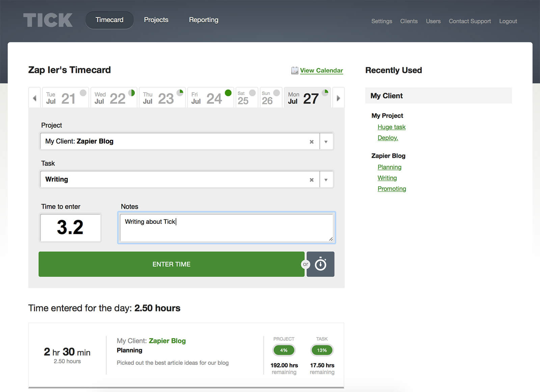The height and width of the screenshot is (392, 540).
Task: Open the Project dropdown arrow
Action: 326,142
